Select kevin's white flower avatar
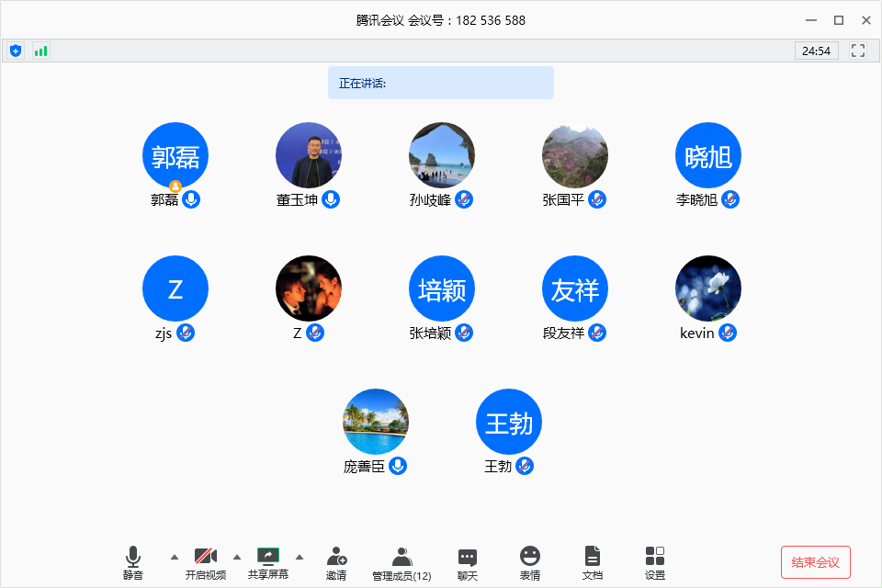This screenshot has height=588, width=882. click(x=708, y=288)
